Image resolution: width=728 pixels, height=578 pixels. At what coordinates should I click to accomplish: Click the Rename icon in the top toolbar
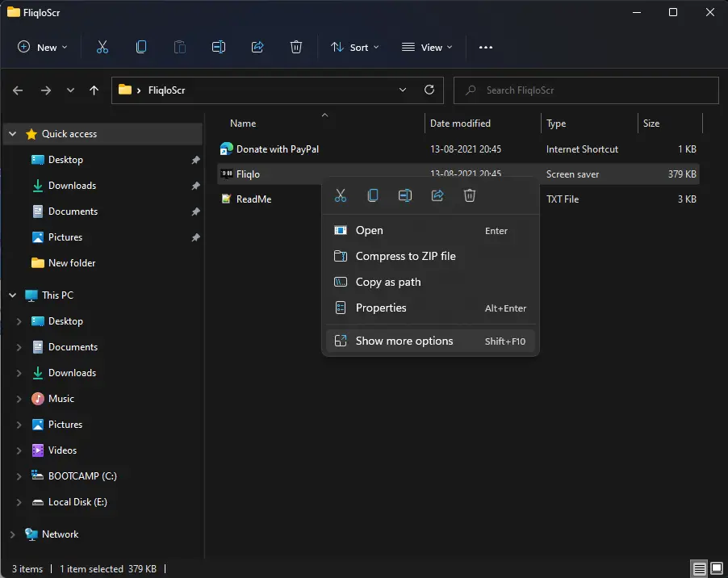pyautogui.click(x=219, y=48)
